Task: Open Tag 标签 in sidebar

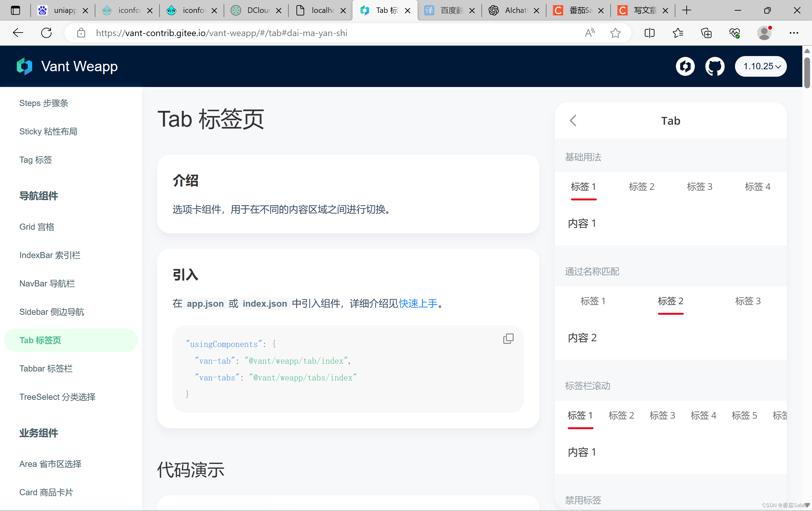Action: coord(36,160)
